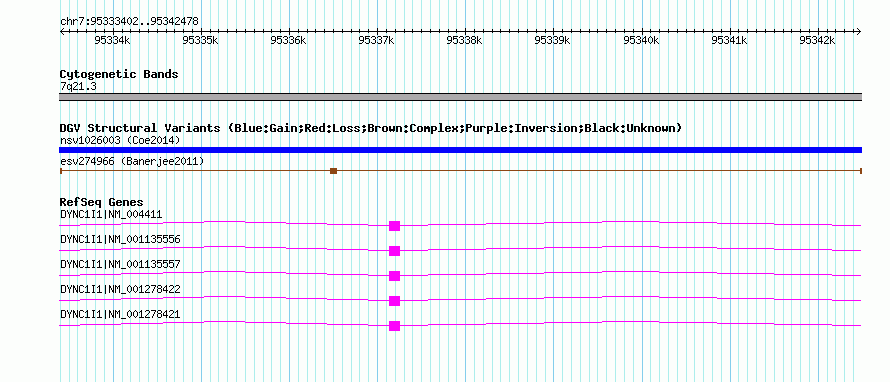Click the magenta exon box of NM_001278421

(x=394, y=326)
